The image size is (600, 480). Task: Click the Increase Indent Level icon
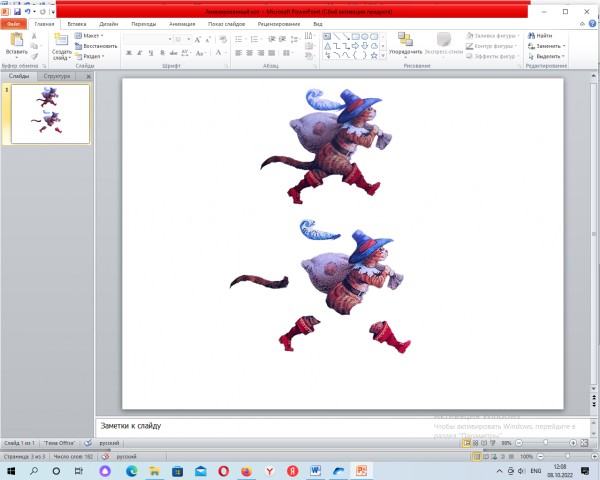coord(282,39)
